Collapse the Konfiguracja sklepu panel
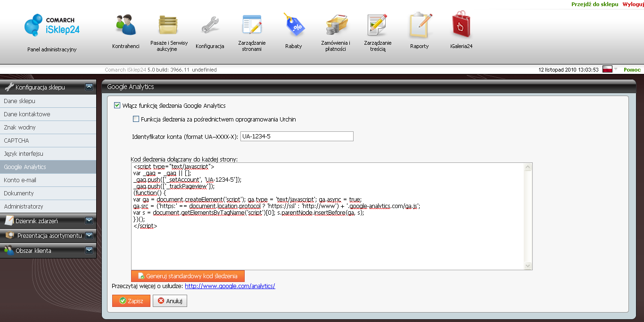644x322 pixels. click(x=89, y=87)
